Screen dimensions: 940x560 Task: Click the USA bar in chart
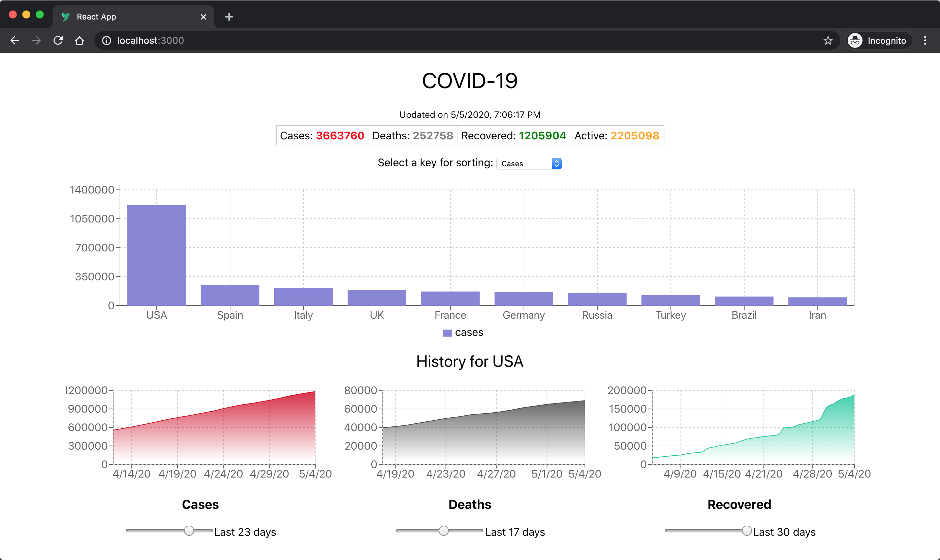coord(156,255)
